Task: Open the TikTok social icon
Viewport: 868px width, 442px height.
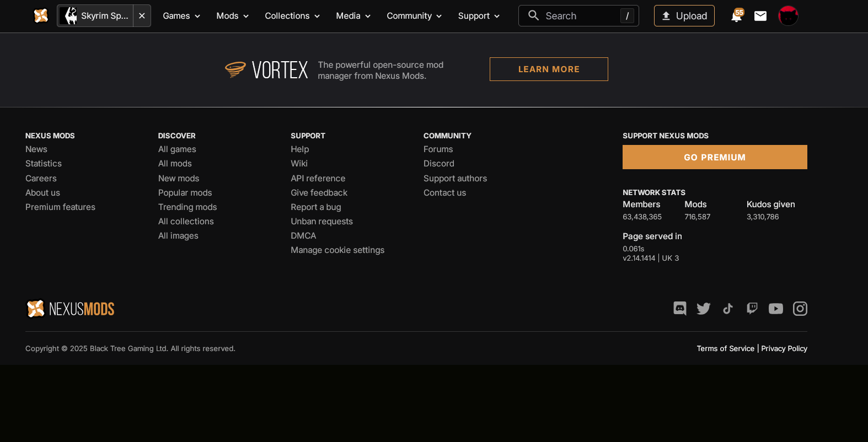Action: tap(728, 309)
